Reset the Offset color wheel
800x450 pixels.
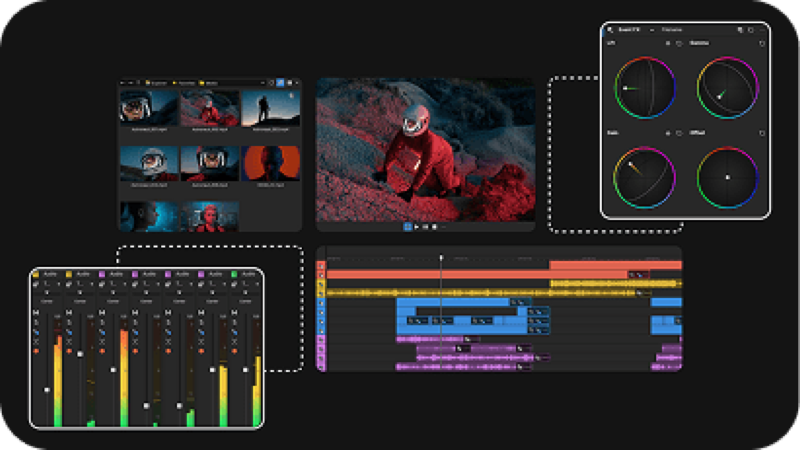762,133
